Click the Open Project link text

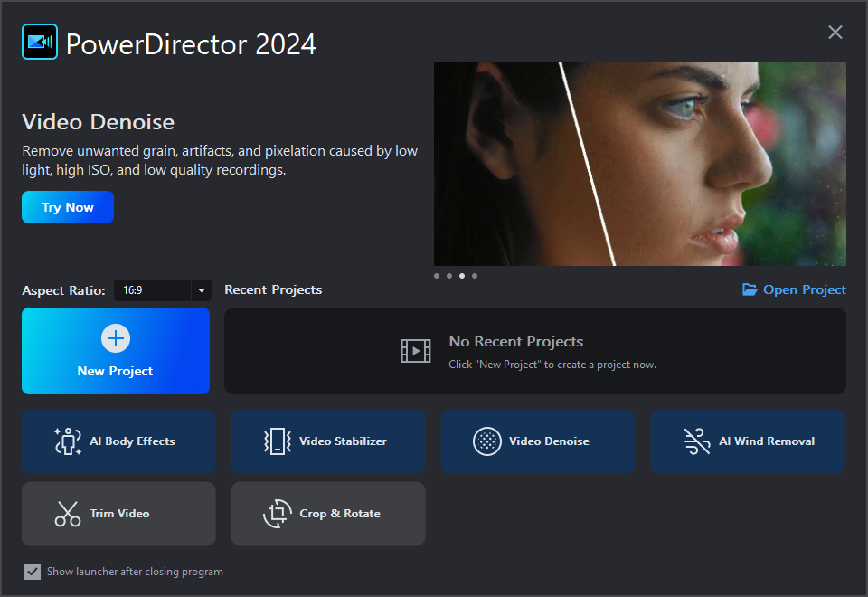(804, 289)
